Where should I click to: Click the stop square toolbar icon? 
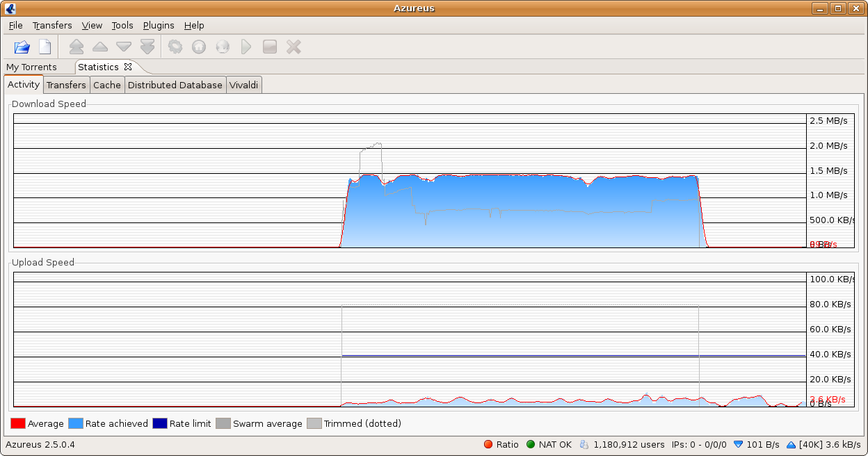pyautogui.click(x=270, y=47)
